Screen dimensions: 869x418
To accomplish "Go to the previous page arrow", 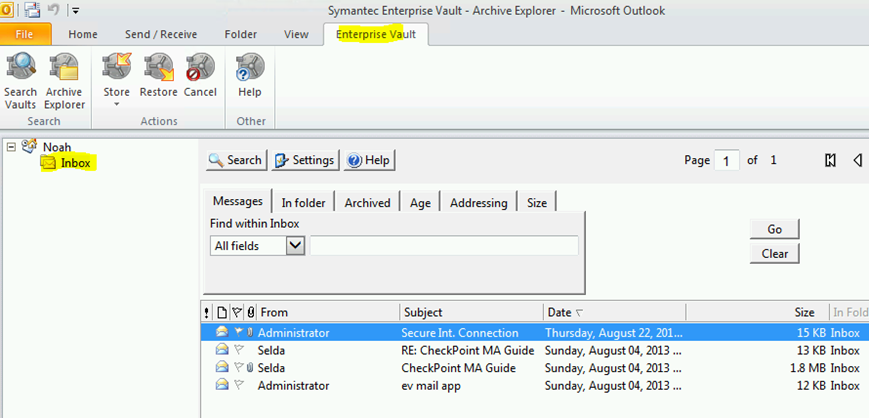I will [858, 161].
